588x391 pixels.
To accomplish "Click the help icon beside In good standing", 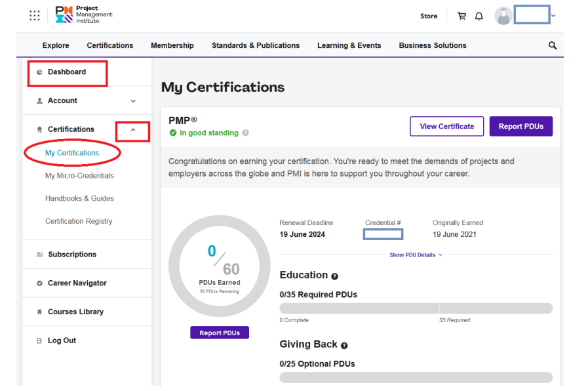I will pyautogui.click(x=245, y=133).
